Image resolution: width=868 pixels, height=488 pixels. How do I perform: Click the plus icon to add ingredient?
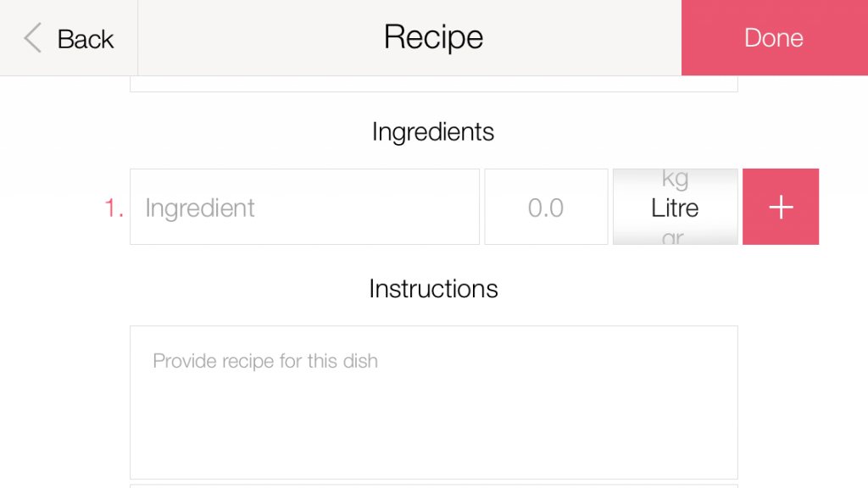coord(781,207)
